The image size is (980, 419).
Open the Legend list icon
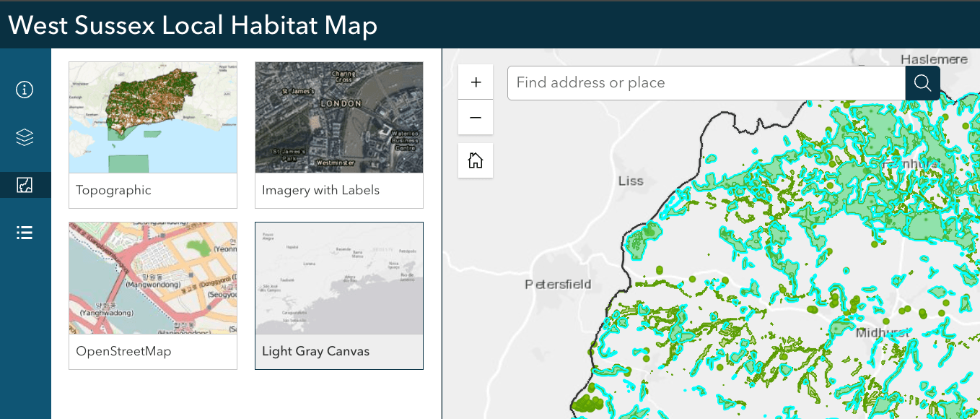(x=25, y=233)
